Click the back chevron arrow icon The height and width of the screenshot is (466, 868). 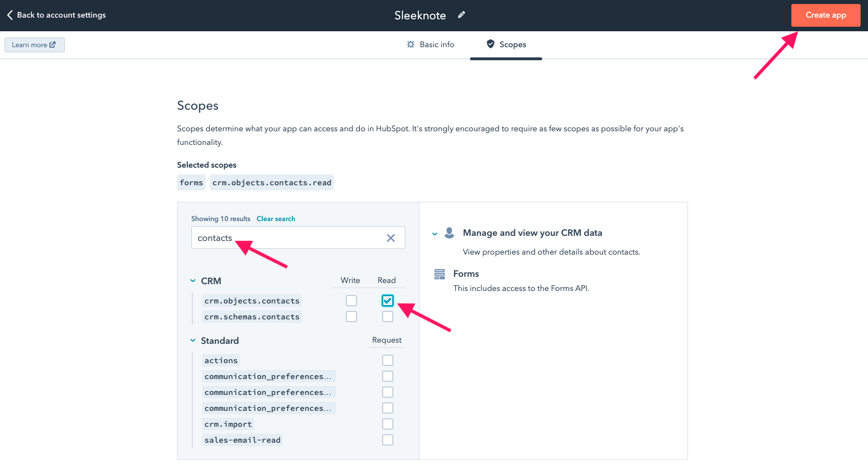pyautogui.click(x=10, y=15)
